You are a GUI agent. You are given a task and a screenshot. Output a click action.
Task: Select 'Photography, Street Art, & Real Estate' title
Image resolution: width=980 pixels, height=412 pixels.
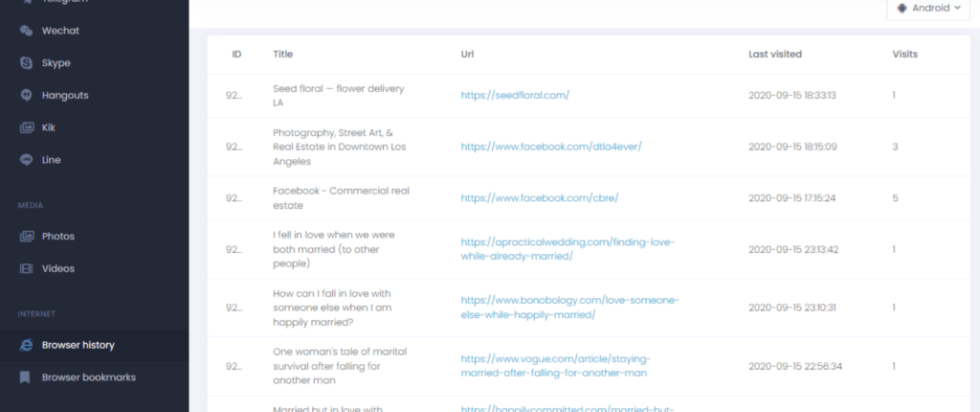tap(340, 147)
